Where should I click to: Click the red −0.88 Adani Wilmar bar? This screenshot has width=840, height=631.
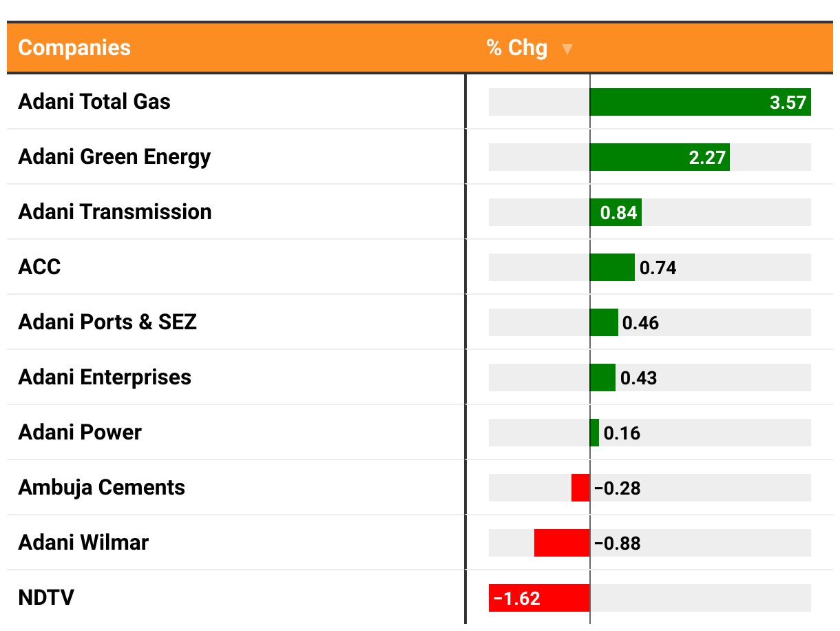[x=562, y=543]
